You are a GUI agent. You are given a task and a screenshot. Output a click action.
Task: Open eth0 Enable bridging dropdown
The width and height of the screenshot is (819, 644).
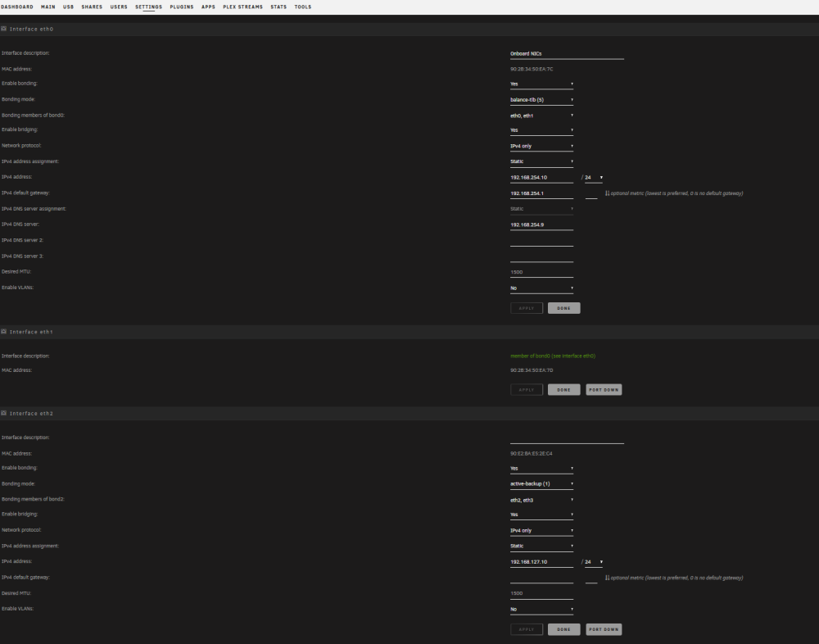pyautogui.click(x=541, y=130)
